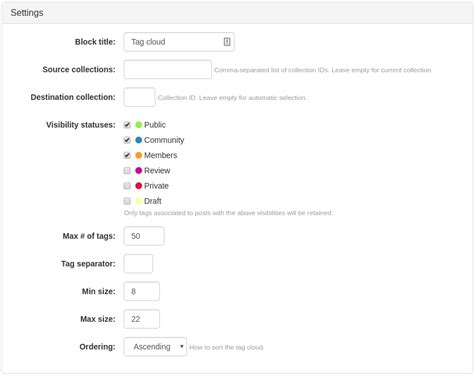474x376 pixels.
Task: Click the Community label text
Action: pos(164,140)
